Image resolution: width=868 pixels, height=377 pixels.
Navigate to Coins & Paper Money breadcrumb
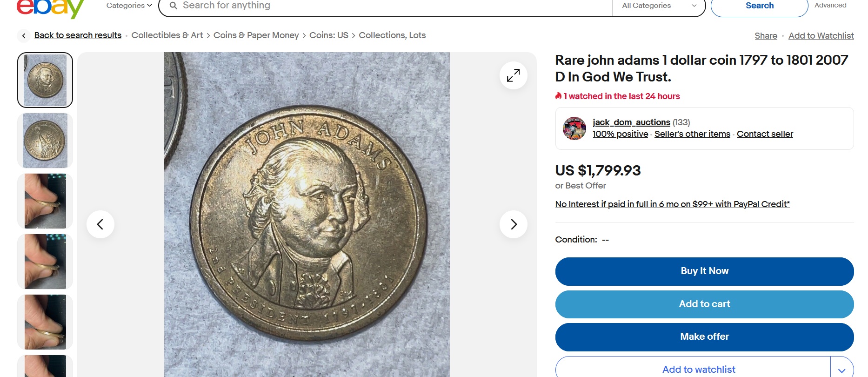coord(256,35)
